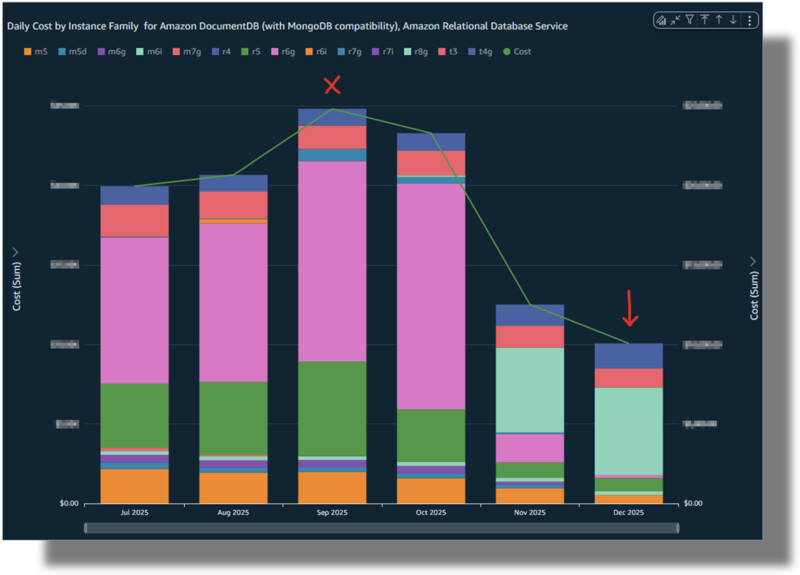Click orange m5 segment in Jul 2025 bar
The width and height of the screenshot is (800, 575).
134,486
